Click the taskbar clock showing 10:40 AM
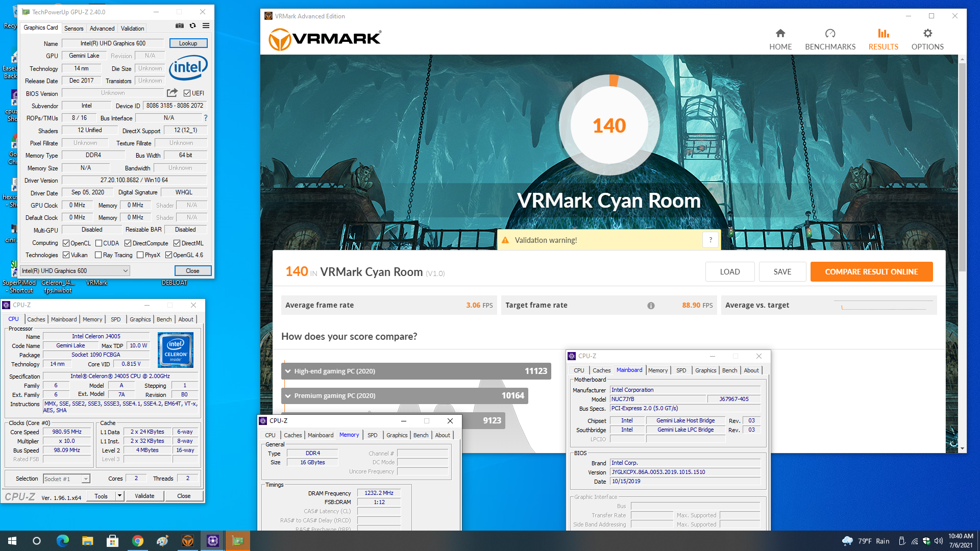 pyautogui.click(x=961, y=541)
